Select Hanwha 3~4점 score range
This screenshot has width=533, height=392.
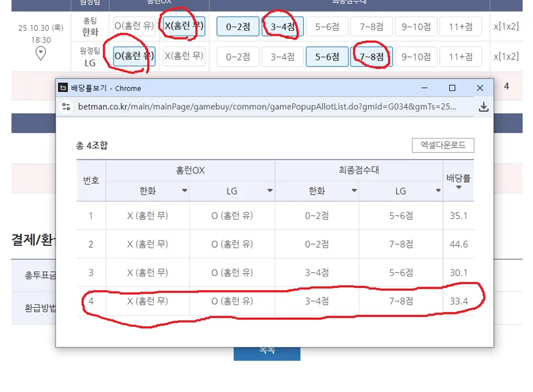pyautogui.click(x=283, y=27)
